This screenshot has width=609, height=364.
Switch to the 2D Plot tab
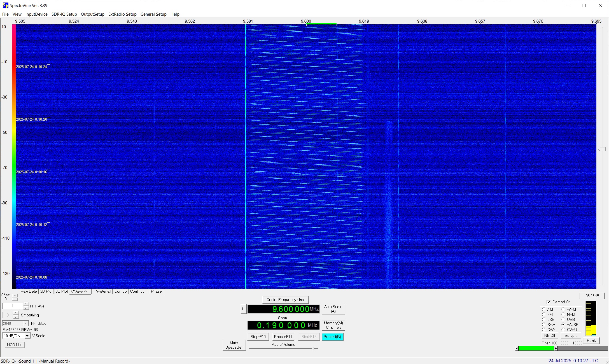(x=46, y=291)
